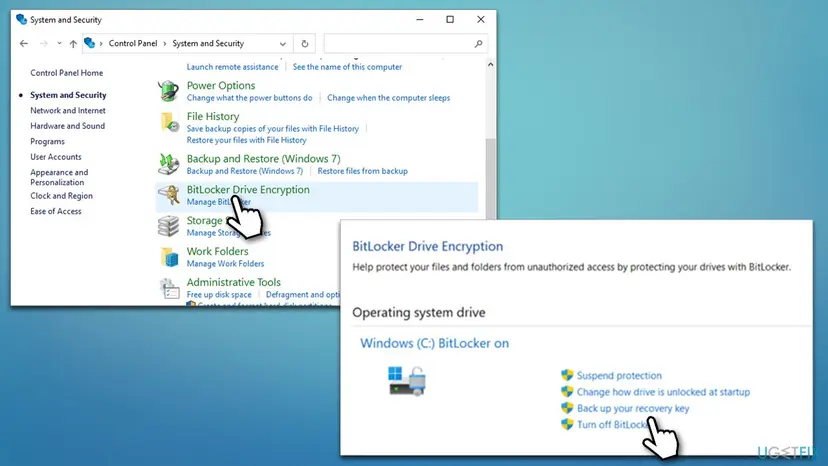Open Free up disk space link

(219, 295)
